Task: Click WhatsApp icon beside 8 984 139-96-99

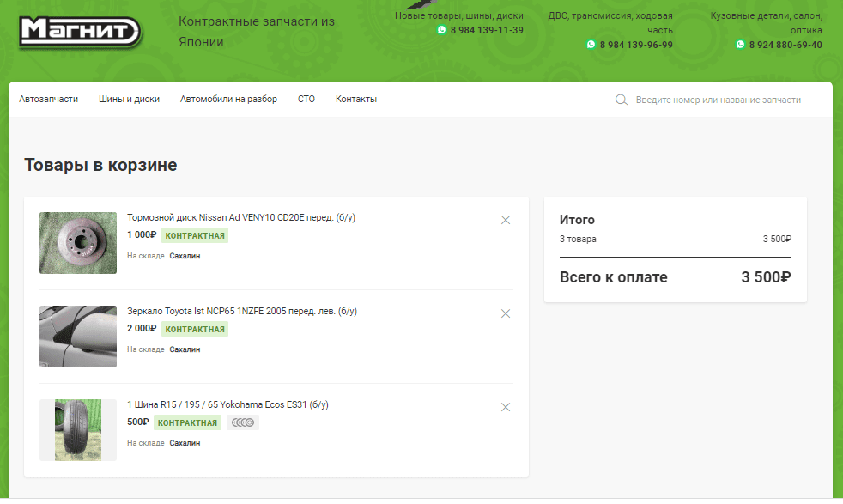Action: 591,45
